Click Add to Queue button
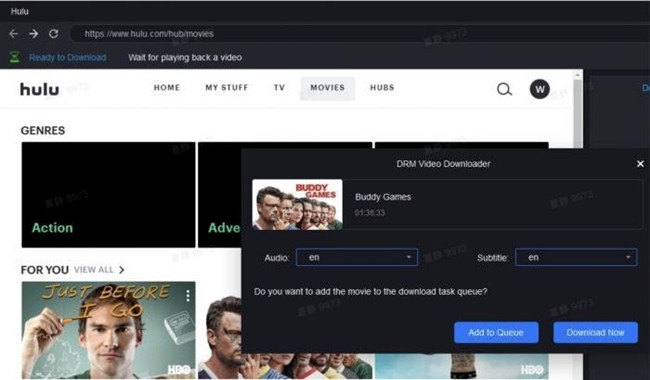The height and width of the screenshot is (380, 650). pyautogui.click(x=496, y=332)
